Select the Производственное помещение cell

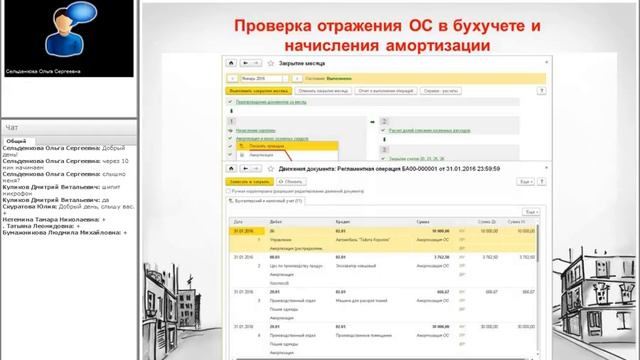point(363,335)
